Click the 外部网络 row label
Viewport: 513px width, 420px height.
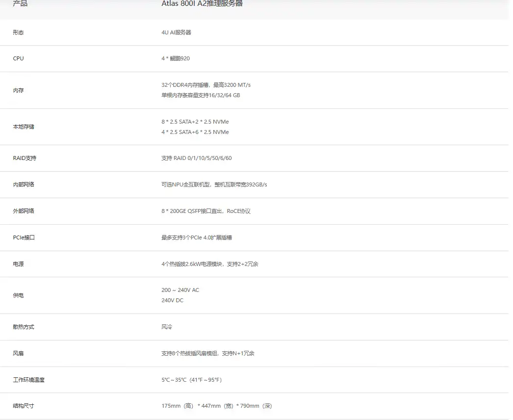tap(24, 211)
